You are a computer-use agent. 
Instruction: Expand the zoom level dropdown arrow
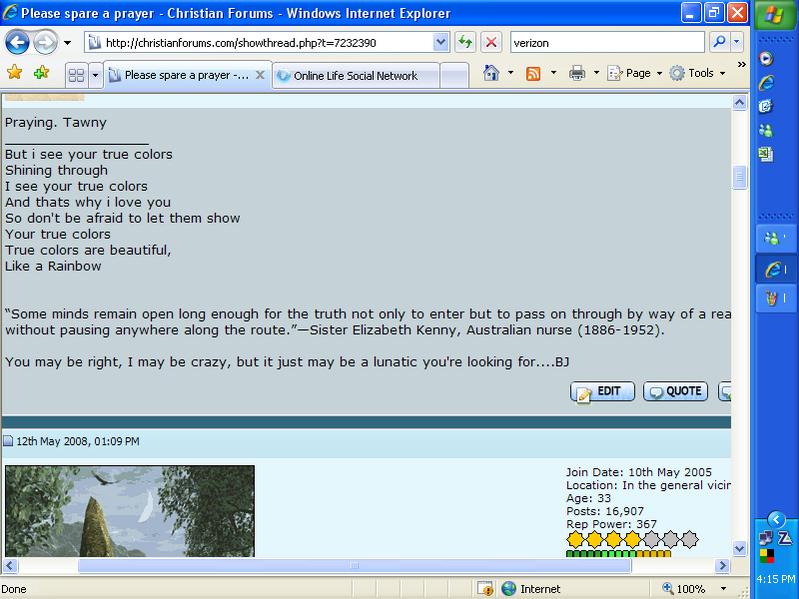tap(724, 589)
